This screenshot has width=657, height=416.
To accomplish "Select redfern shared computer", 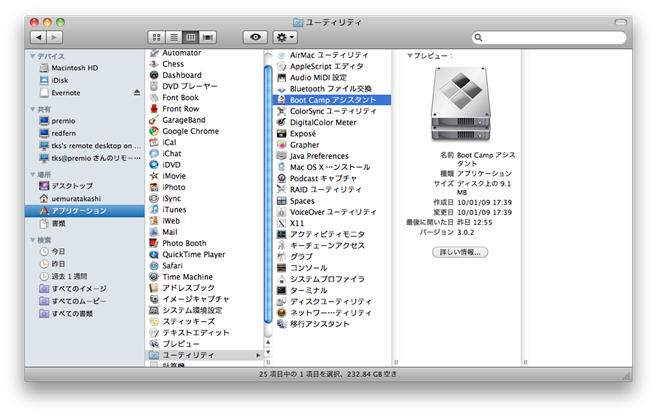I will [x=58, y=133].
